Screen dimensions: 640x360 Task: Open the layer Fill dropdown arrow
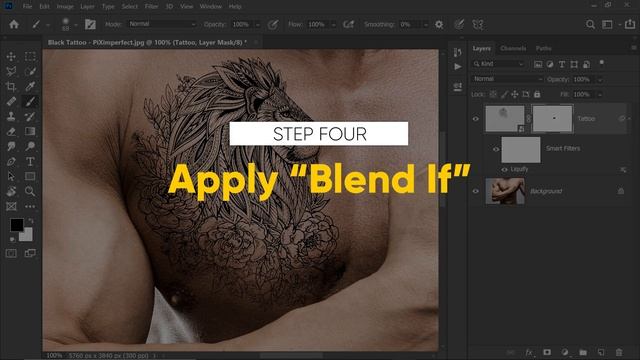point(600,94)
